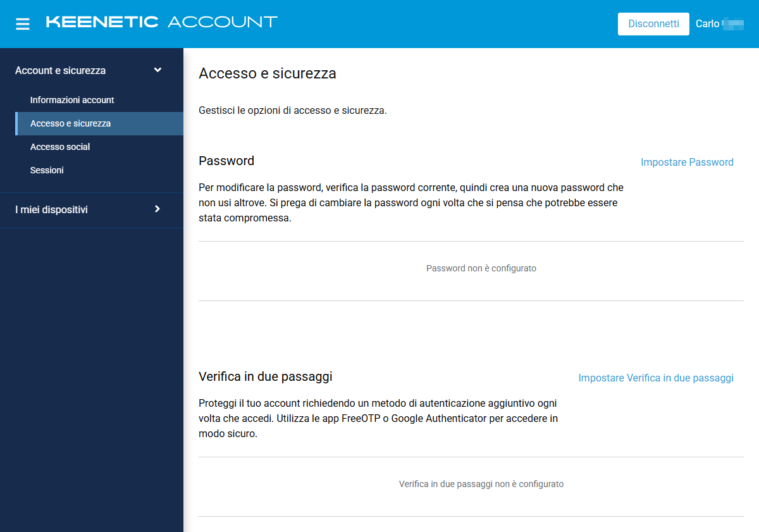Collapse the Account e sicurezza chevron
Viewport: 759px width, 532px height.
158,70
